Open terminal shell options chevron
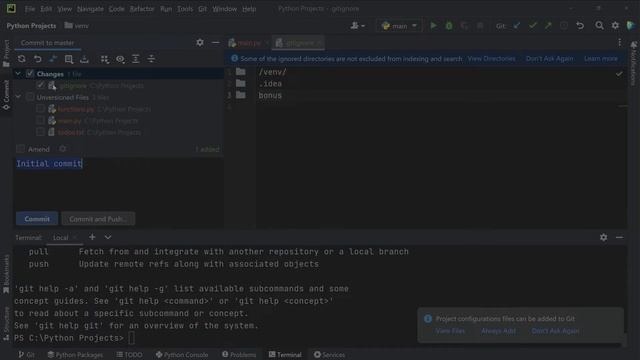640x360 pixels. click(x=108, y=237)
